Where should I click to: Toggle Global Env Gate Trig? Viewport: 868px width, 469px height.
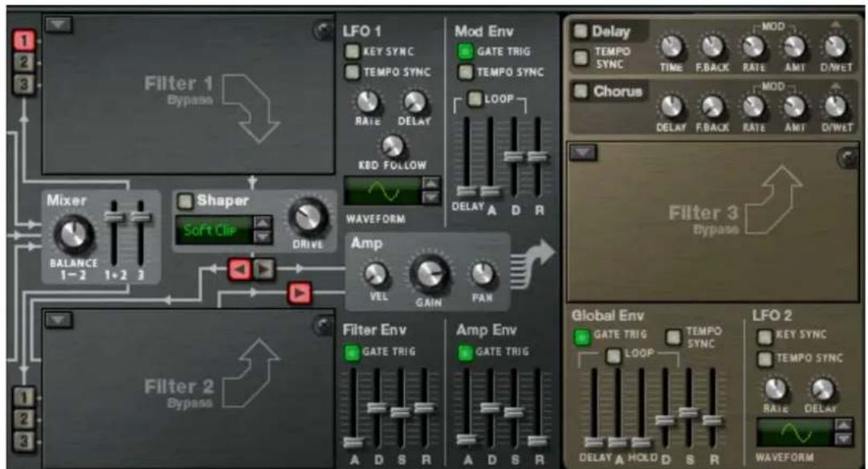(582, 336)
